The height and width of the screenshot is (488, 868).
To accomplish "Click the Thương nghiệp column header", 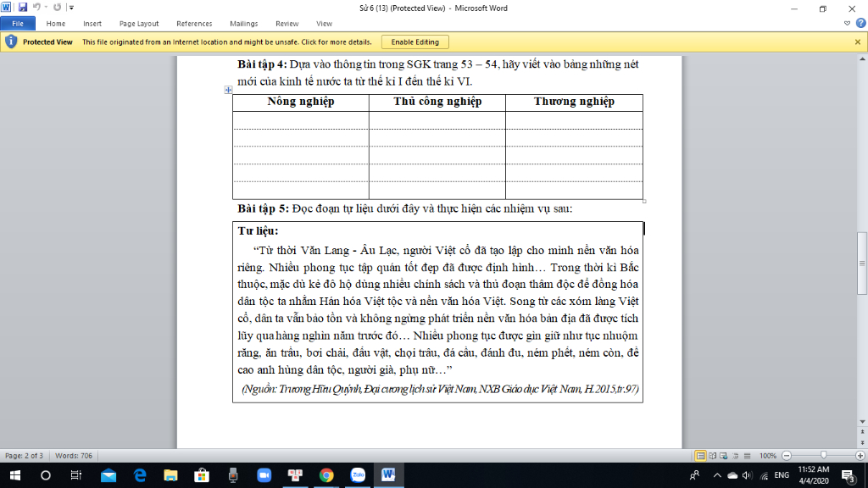I will [x=574, y=102].
